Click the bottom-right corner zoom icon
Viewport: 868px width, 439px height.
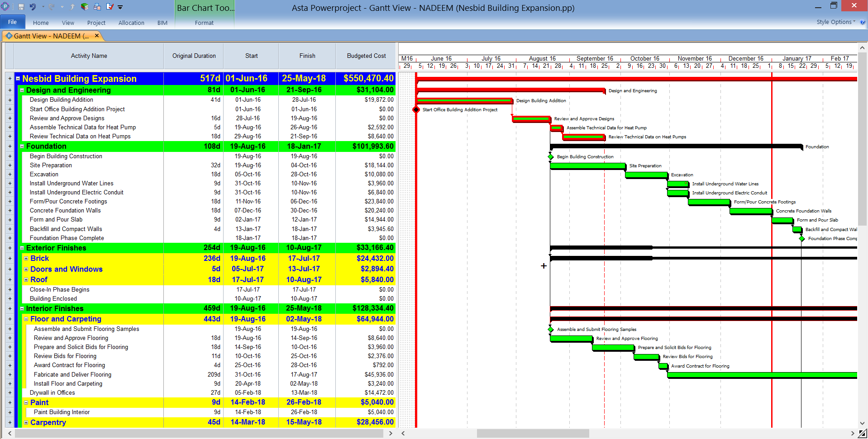click(x=863, y=434)
